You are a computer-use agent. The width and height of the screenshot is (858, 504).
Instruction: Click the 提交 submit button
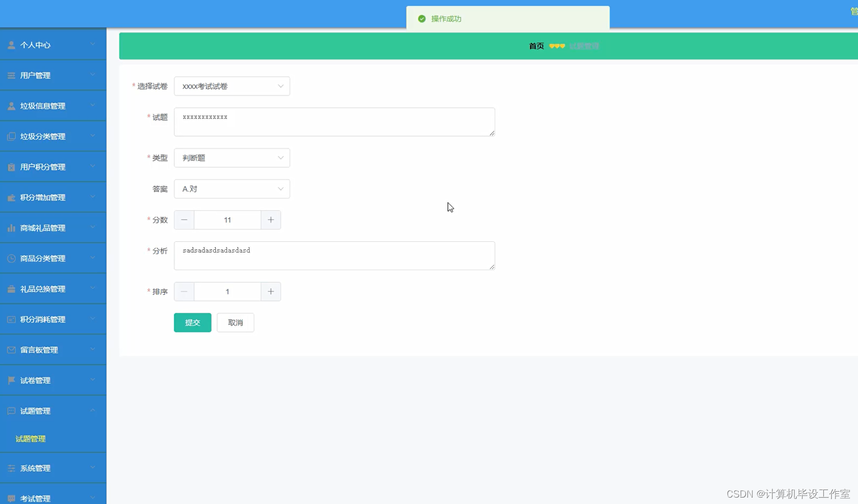pyautogui.click(x=192, y=322)
